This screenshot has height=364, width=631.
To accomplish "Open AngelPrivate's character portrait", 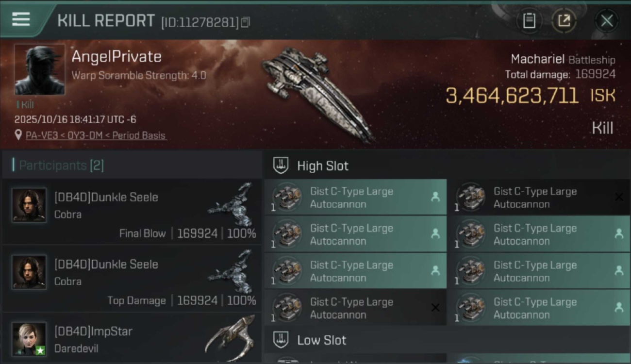I will coord(39,69).
